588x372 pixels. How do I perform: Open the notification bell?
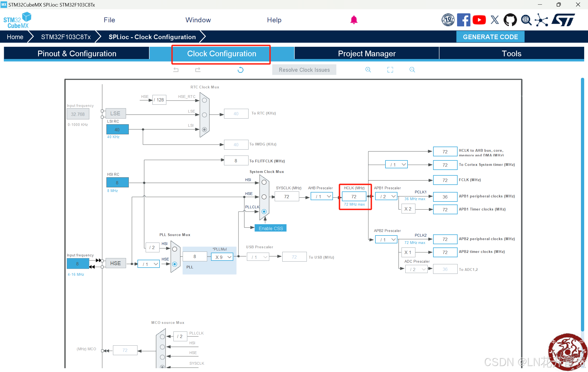(x=354, y=20)
